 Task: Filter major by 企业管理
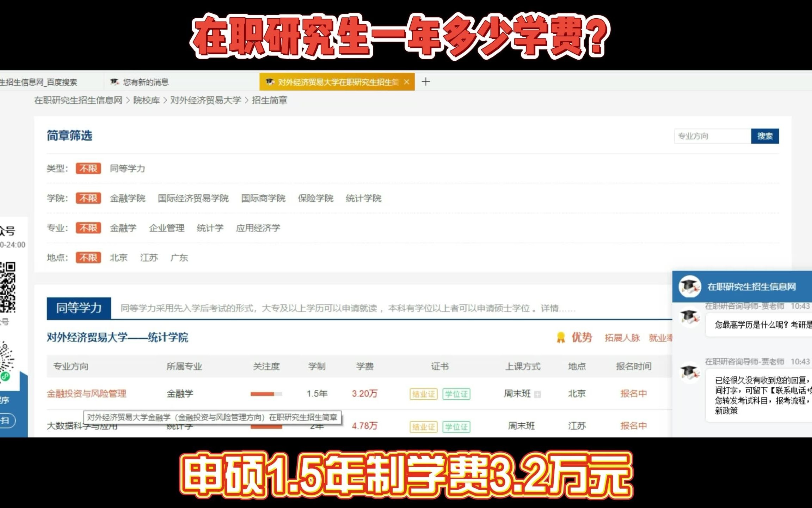(x=167, y=228)
